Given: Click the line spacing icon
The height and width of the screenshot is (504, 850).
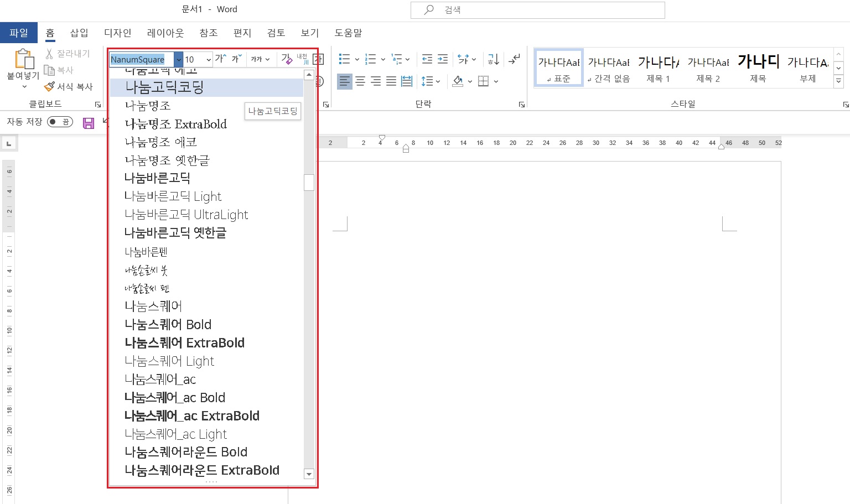Looking at the screenshot, I should point(427,81).
